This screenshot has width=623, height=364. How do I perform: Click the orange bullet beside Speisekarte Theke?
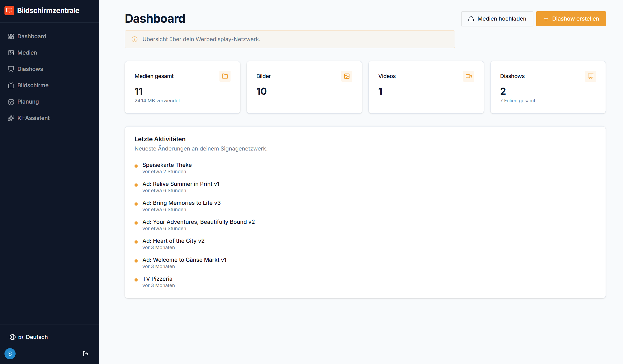coord(136,166)
